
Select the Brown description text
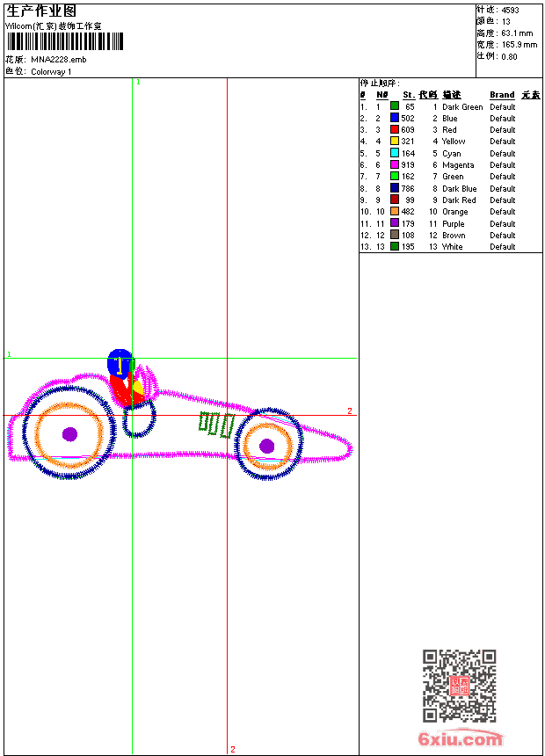tap(454, 236)
